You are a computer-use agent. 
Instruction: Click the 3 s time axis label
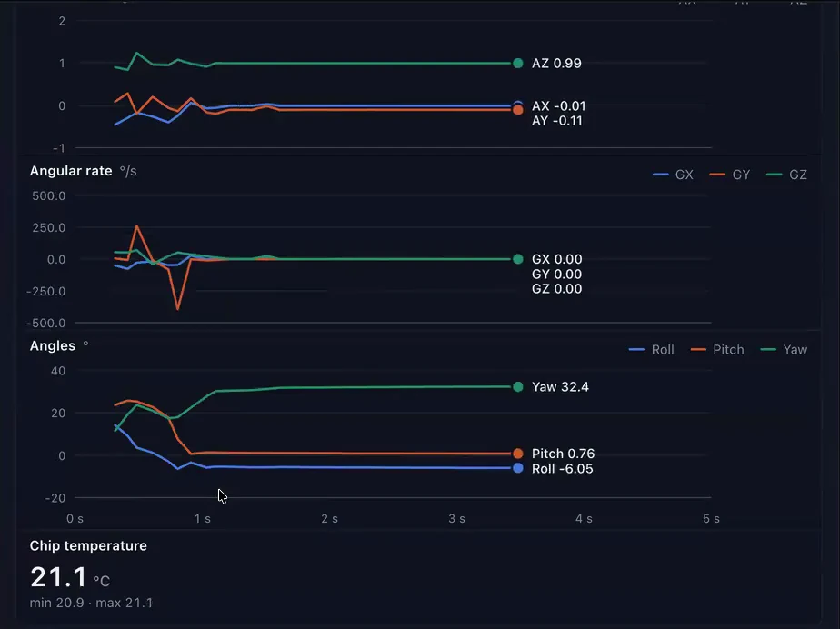pos(457,519)
